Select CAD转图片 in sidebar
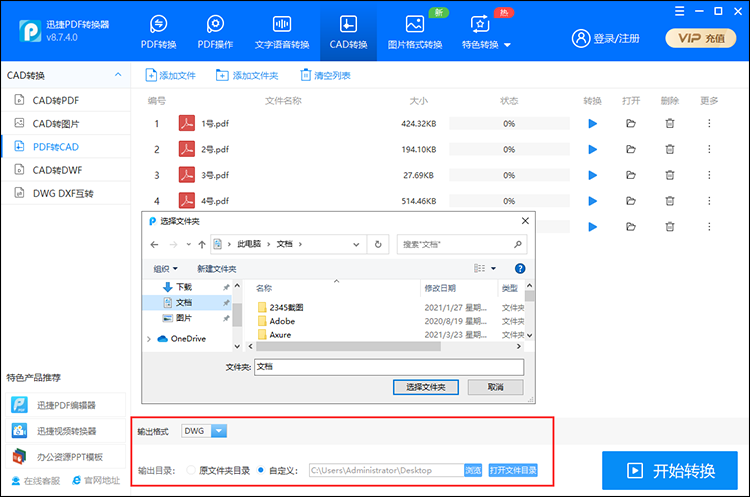The width and height of the screenshot is (750, 497). 66,123
